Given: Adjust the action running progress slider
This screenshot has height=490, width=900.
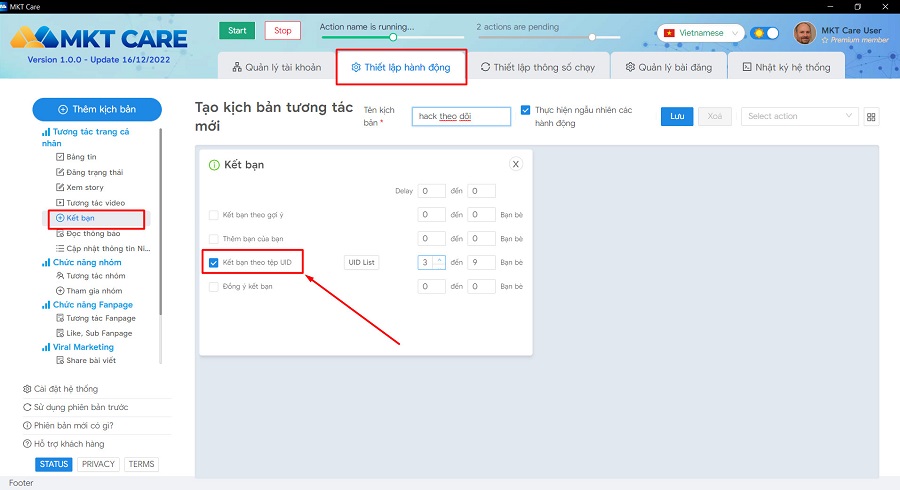Looking at the screenshot, I should (x=393, y=37).
